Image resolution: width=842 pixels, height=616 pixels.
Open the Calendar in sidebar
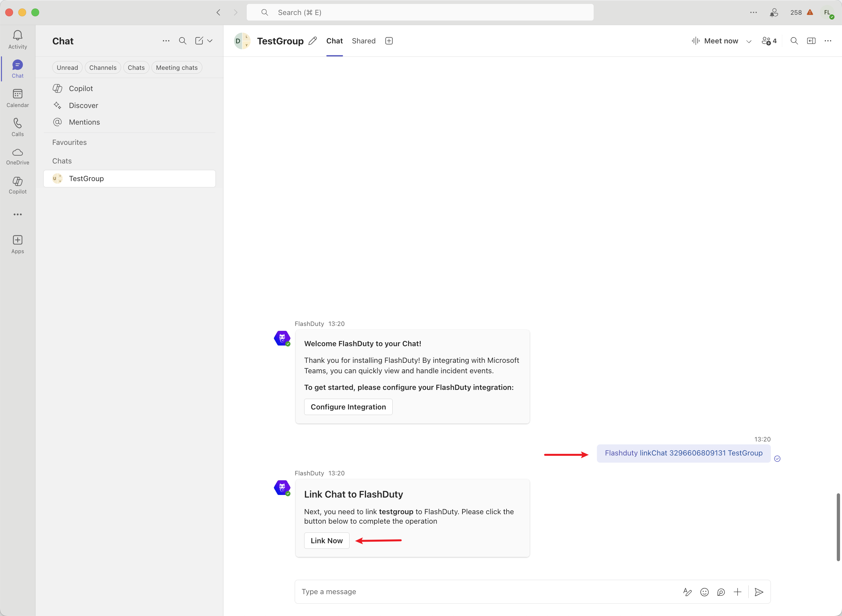(x=18, y=98)
